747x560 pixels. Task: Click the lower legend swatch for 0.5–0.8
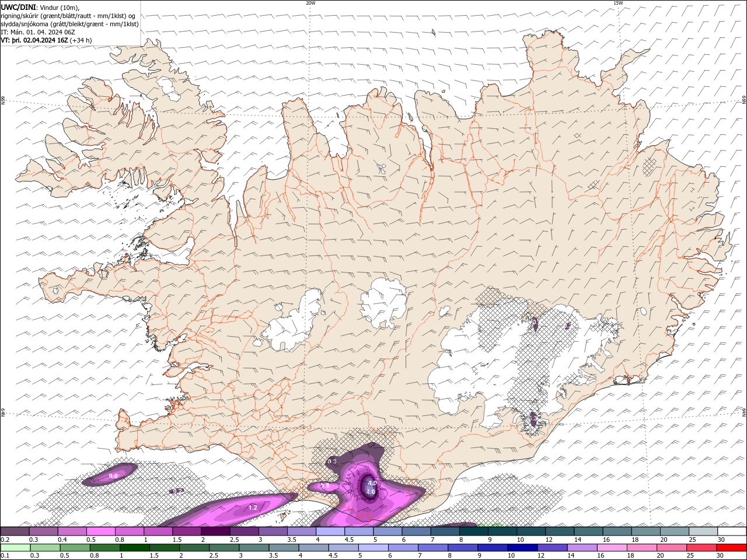(75, 548)
